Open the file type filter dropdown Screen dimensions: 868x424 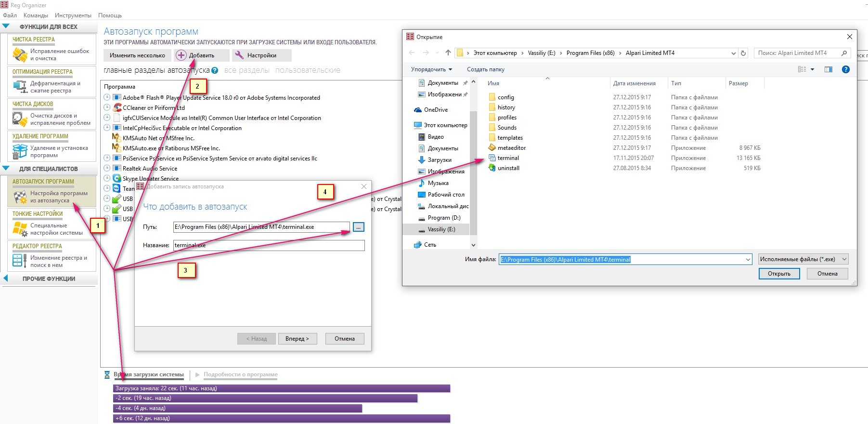[x=844, y=259]
